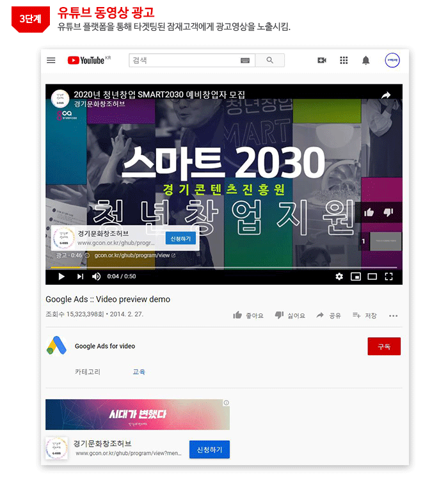Image resolution: width=448 pixels, height=494 pixels.
Task: Click the channel logo in video header
Action: point(60,99)
